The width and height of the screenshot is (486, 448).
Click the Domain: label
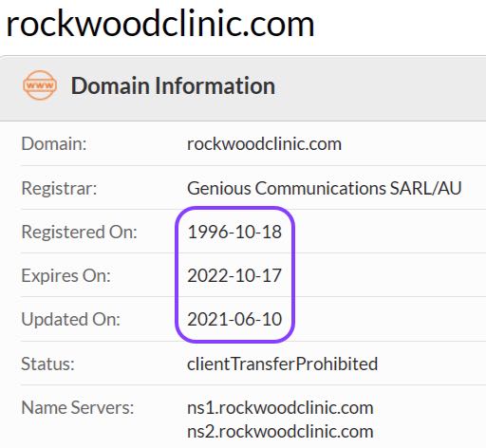pyautogui.click(x=54, y=144)
